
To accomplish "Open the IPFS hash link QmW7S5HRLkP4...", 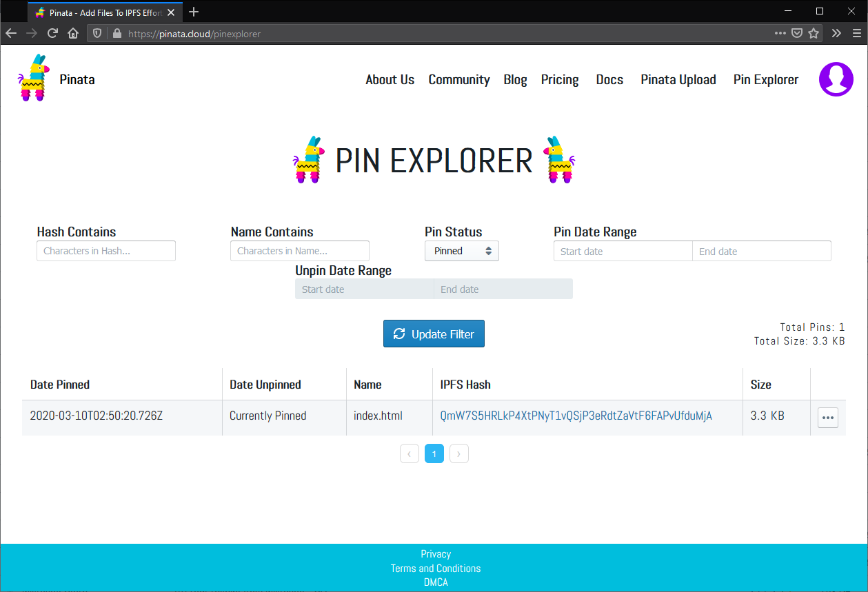I will pyautogui.click(x=576, y=416).
